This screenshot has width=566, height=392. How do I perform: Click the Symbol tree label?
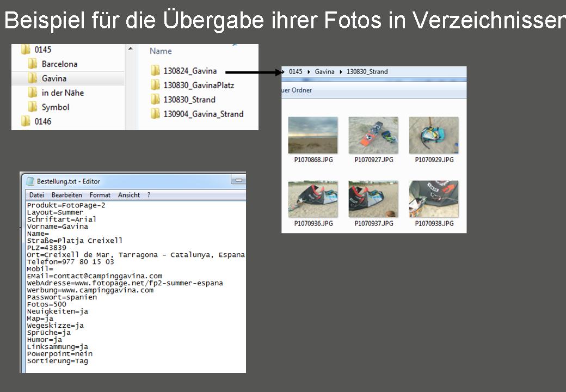click(x=55, y=107)
